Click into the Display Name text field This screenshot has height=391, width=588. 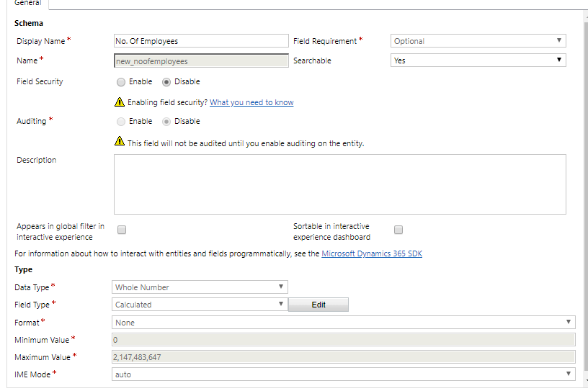(x=201, y=41)
